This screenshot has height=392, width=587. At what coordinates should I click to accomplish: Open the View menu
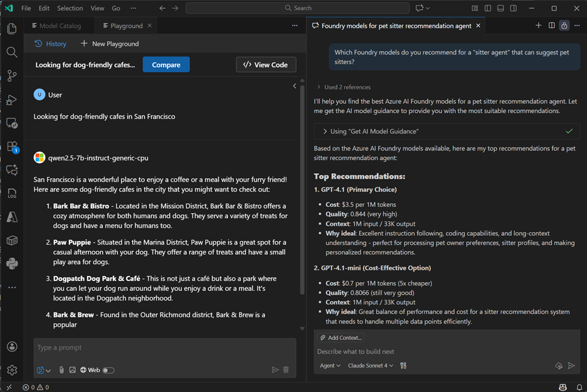click(97, 8)
